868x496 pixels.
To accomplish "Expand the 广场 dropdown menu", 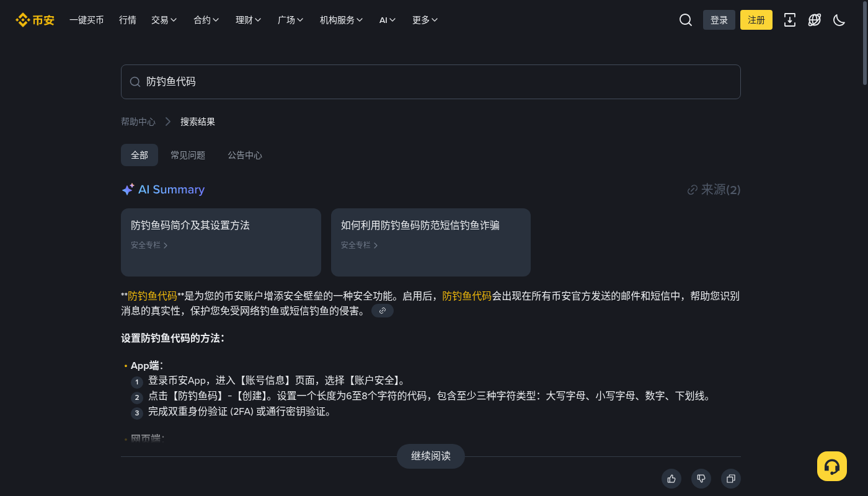I will 291,20.
